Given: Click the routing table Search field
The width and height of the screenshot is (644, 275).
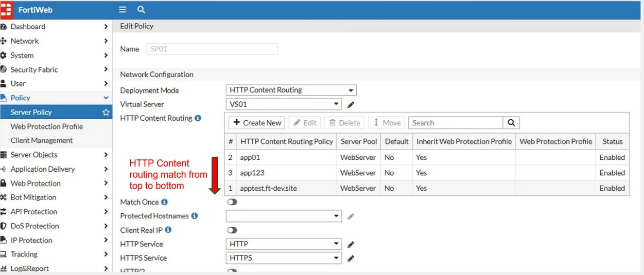Looking at the screenshot, I should click(456, 123).
